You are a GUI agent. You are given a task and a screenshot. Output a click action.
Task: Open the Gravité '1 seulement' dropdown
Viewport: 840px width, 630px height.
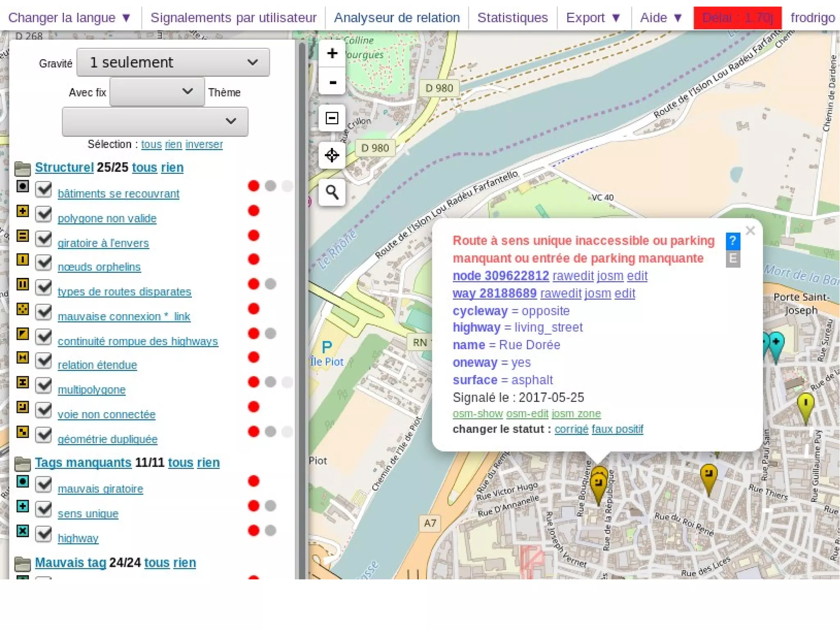[173, 62]
